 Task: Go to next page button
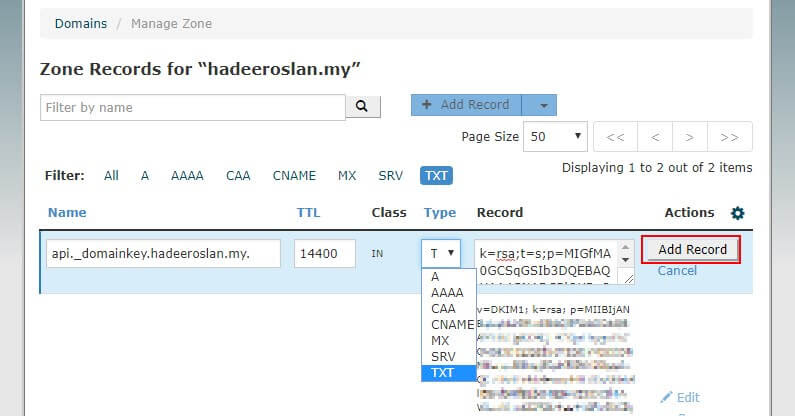[x=689, y=137]
